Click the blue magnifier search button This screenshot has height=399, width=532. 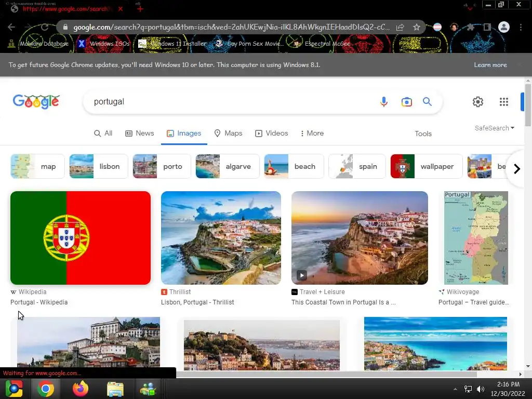[427, 101]
